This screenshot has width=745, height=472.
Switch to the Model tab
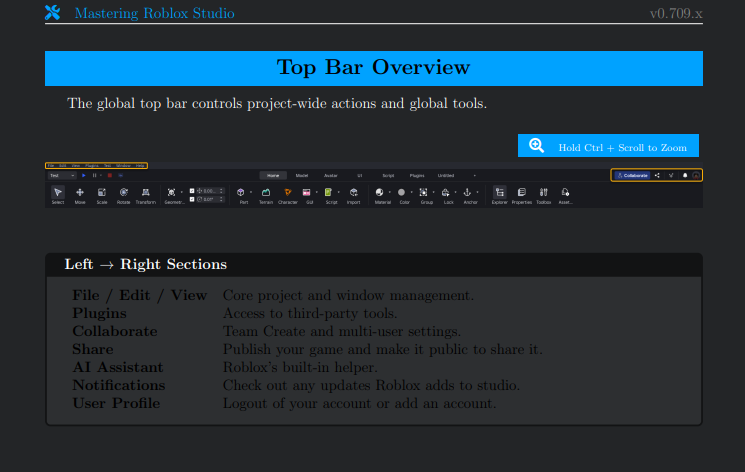[x=302, y=175]
